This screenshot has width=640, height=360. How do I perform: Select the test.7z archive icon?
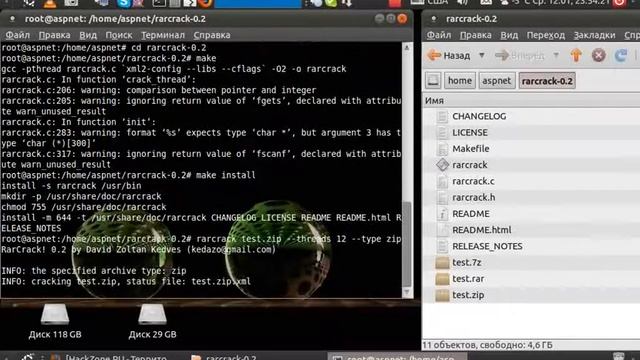point(442,262)
